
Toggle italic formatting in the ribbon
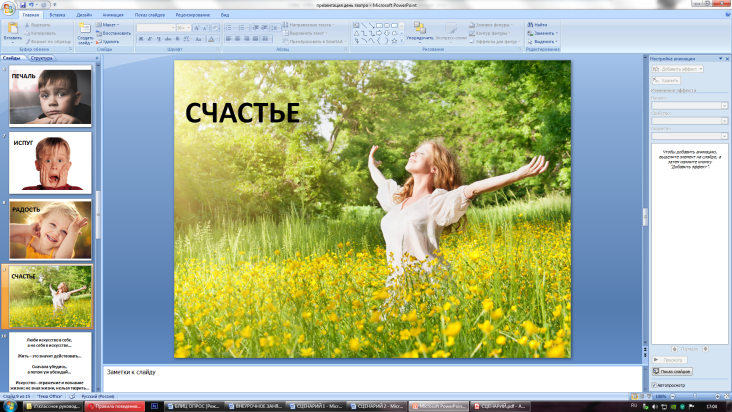[149, 39]
